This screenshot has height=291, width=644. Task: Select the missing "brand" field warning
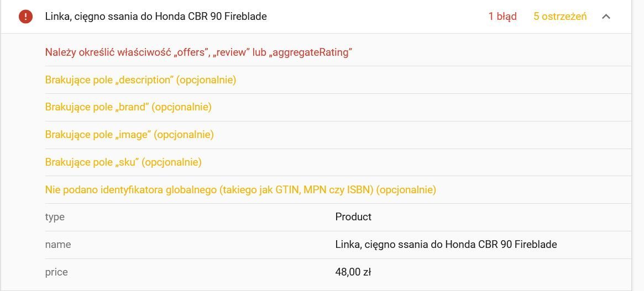pos(128,107)
